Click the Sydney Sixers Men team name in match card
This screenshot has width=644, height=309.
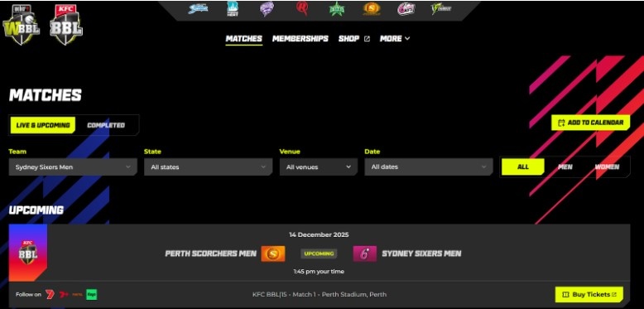click(421, 253)
